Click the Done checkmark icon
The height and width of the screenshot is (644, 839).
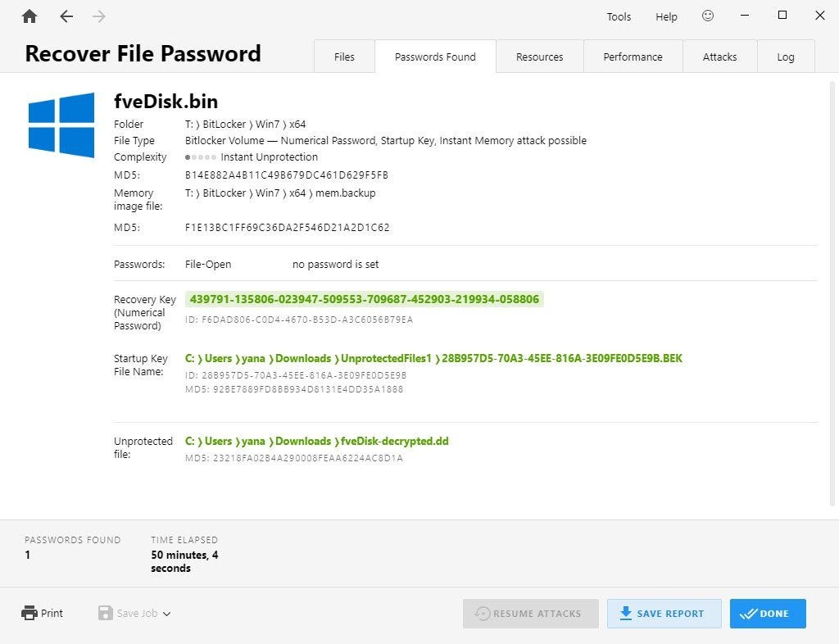click(x=747, y=613)
